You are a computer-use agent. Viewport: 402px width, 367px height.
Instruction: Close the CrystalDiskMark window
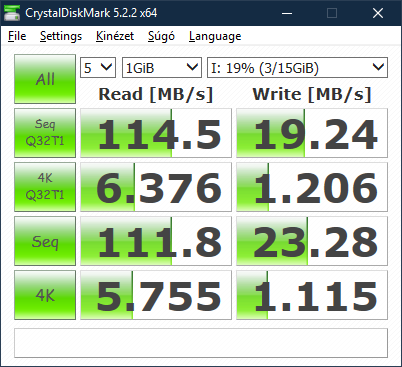pyautogui.click(x=378, y=13)
